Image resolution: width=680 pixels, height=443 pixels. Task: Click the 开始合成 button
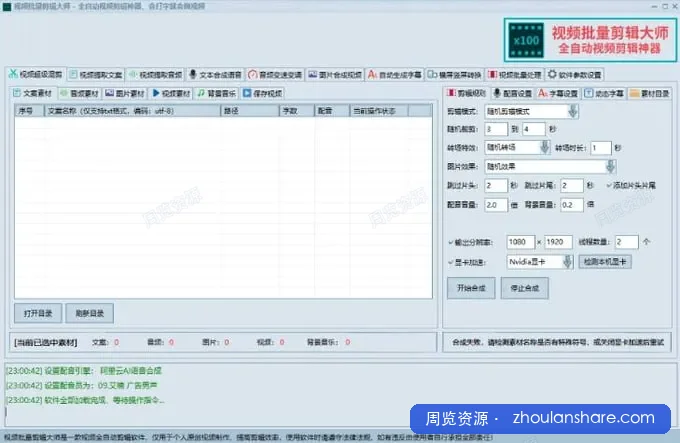point(471,288)
